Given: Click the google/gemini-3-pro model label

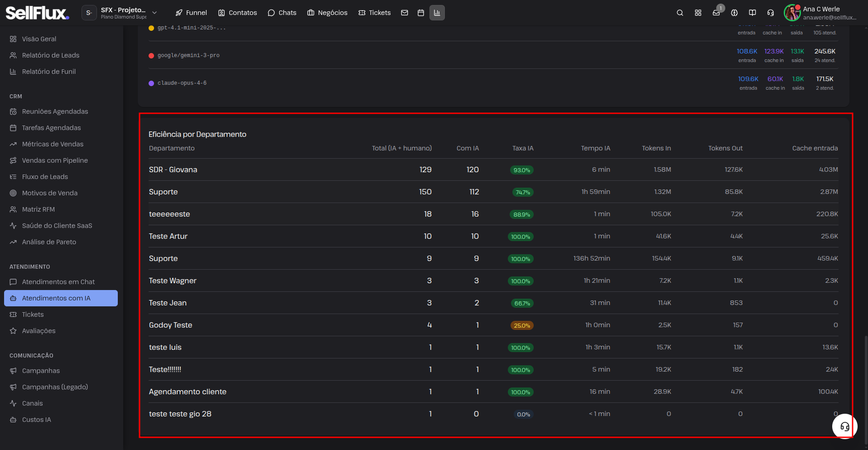Looking at the screenshot, I should [188, 55].
